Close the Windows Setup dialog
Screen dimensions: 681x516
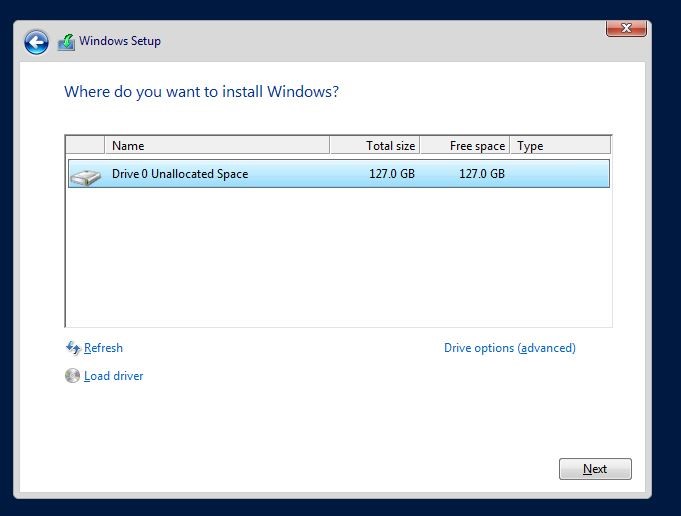(626, 28)
